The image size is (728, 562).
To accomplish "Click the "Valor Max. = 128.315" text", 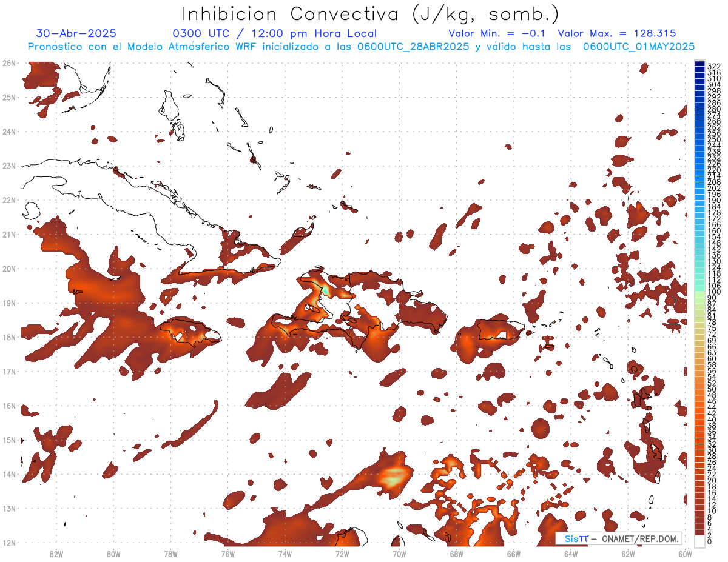I will click(617, 33).
